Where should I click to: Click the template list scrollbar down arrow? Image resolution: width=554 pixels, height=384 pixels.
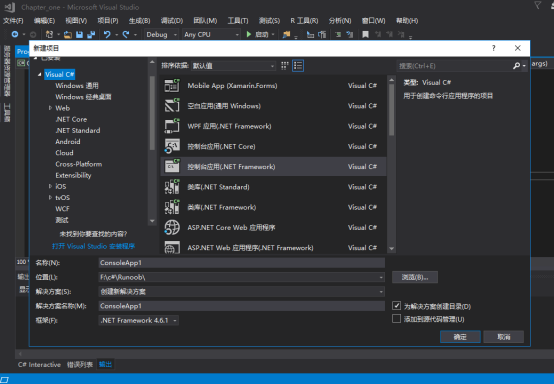[391, 248]
